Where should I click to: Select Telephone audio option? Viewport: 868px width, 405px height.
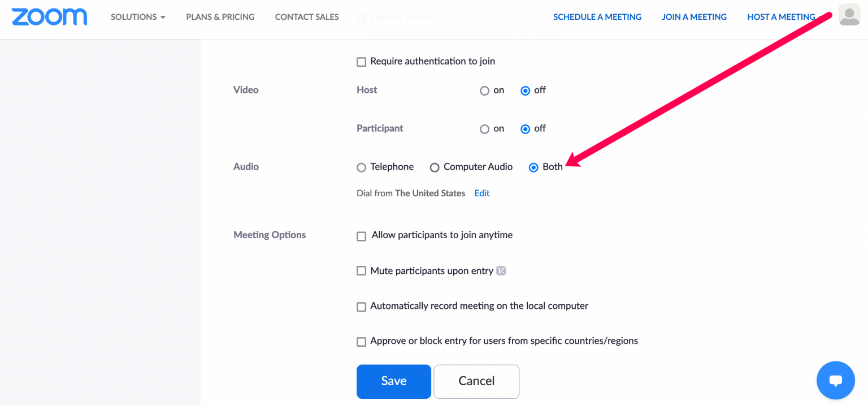[x=361, y=167]
